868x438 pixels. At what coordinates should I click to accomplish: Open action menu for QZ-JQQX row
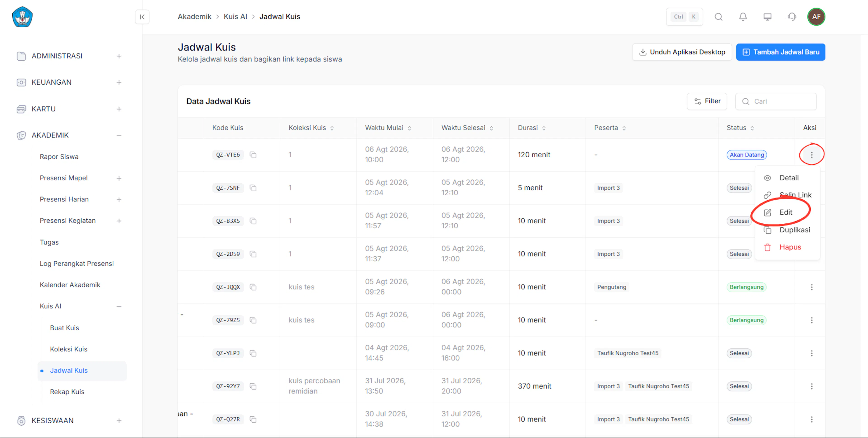(812, 287)
